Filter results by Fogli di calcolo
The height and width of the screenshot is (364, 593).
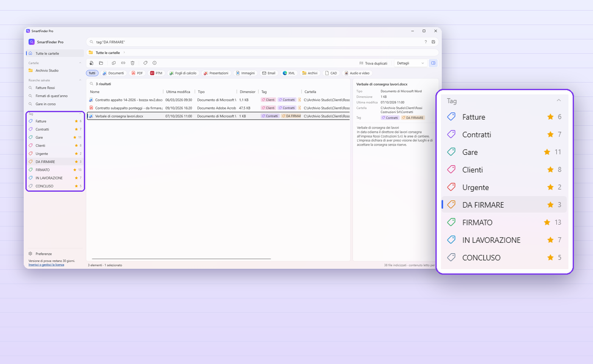(x=183, y=73)
